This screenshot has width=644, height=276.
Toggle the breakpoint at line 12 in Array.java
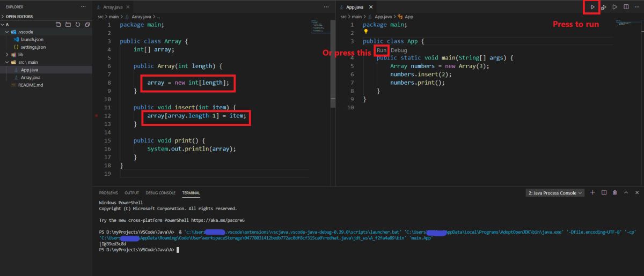(x=96, y=116)
